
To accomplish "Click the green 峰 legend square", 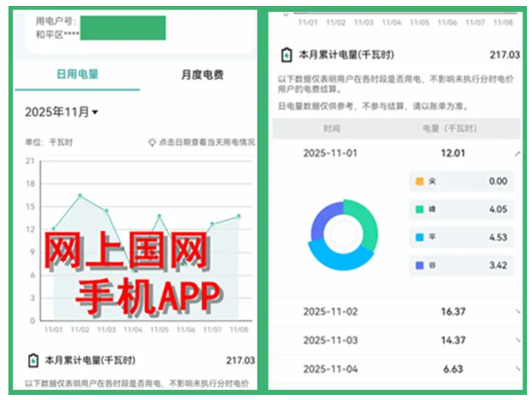I will (x=420, y=209).
